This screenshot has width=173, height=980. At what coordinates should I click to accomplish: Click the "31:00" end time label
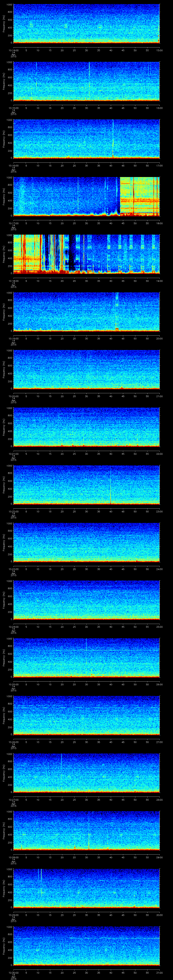tap(159, 972)
